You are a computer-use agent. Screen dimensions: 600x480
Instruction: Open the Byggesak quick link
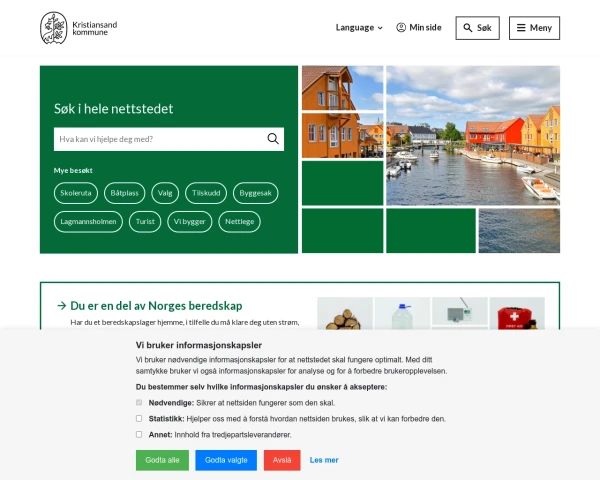tap(255, 193)
